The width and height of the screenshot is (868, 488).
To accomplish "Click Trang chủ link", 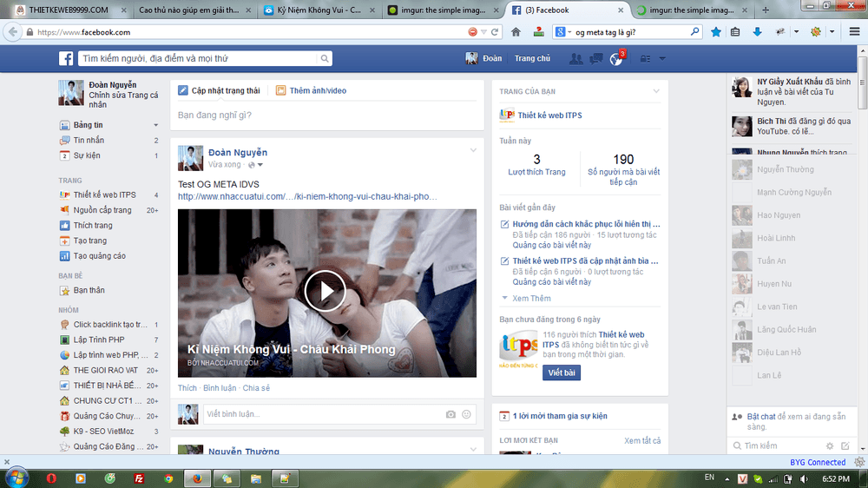I will click(x=532, y=58).
